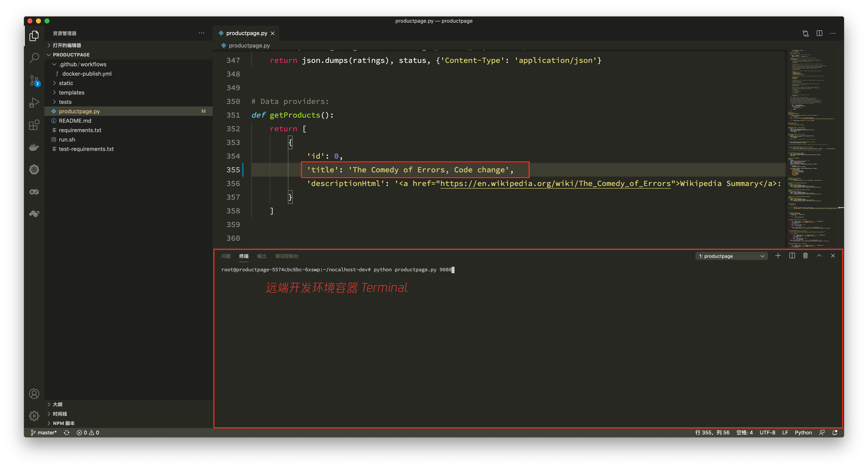This screenshot has height=469, width=868.
Task: Click the master* branch in status bar
Action: 44,433
